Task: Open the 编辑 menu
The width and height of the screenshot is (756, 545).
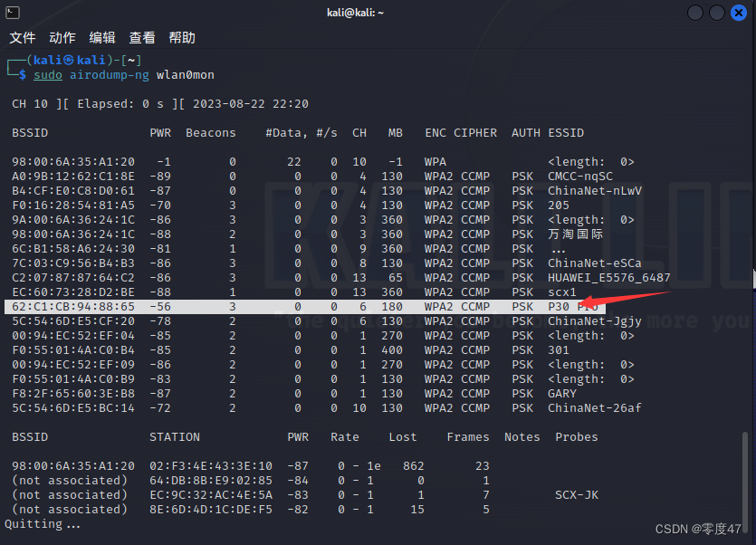Action: point(102,38)
